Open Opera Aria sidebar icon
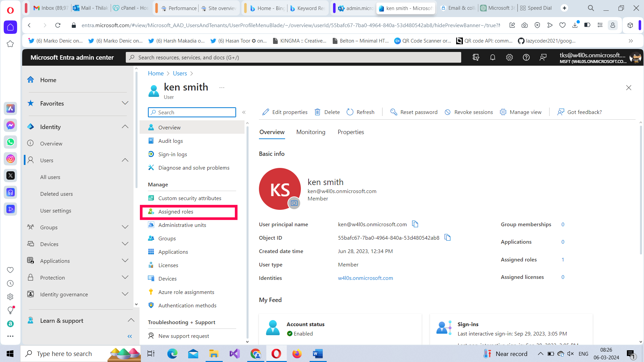Image resolution: width=644 pixels, height=362 pixels. click(10, 108)
